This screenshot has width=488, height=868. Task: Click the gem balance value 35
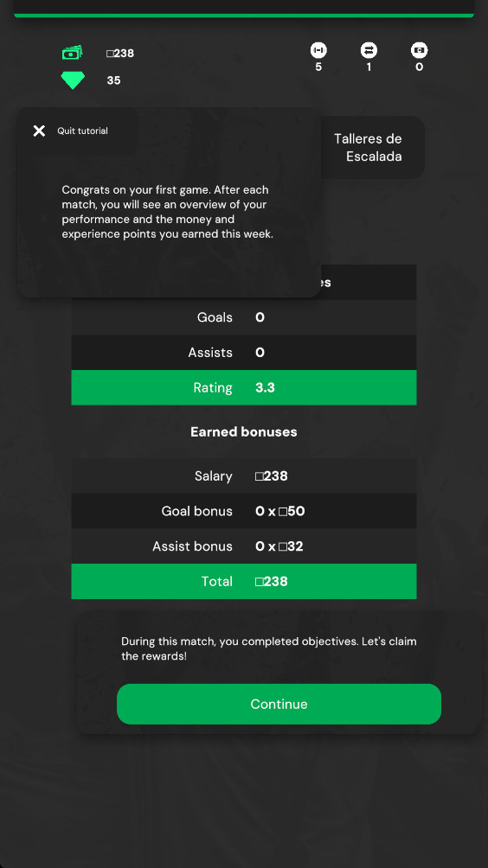113,80
